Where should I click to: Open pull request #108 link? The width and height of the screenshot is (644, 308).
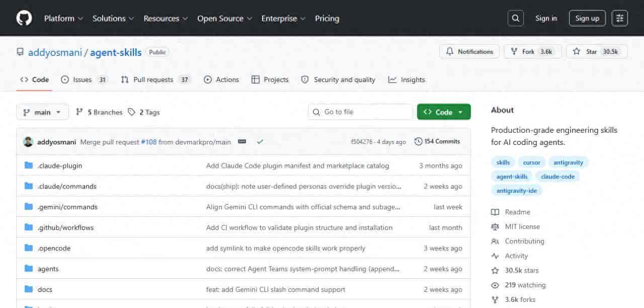click(x=149, y=142)
